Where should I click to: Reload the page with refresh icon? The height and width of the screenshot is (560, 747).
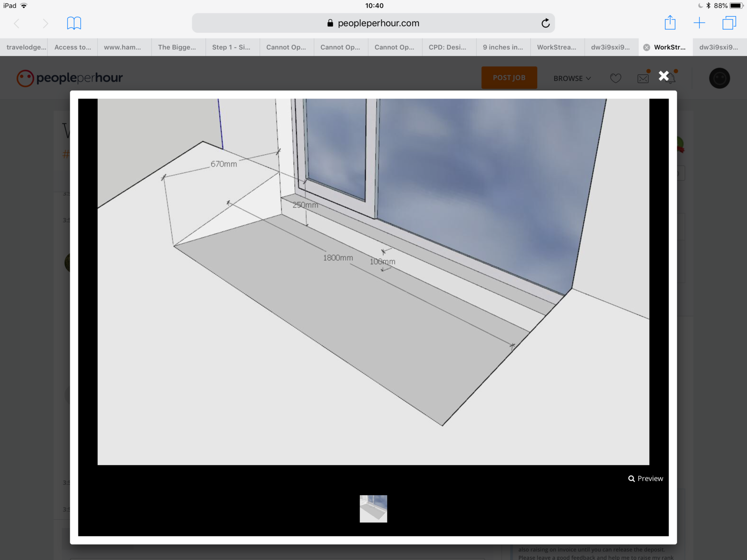pyautogui.click(x=545, y=23)
